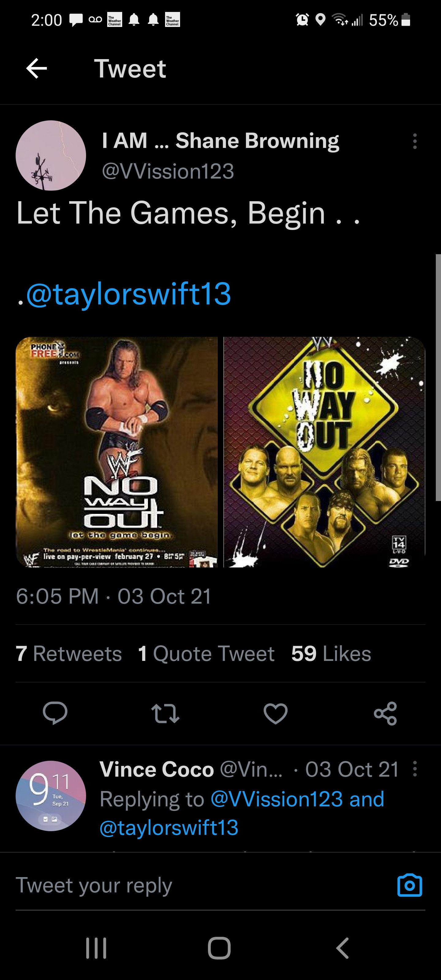
Task: View the left No Way Out poster image
Action: pyautogui.click(x=116, y=452)
